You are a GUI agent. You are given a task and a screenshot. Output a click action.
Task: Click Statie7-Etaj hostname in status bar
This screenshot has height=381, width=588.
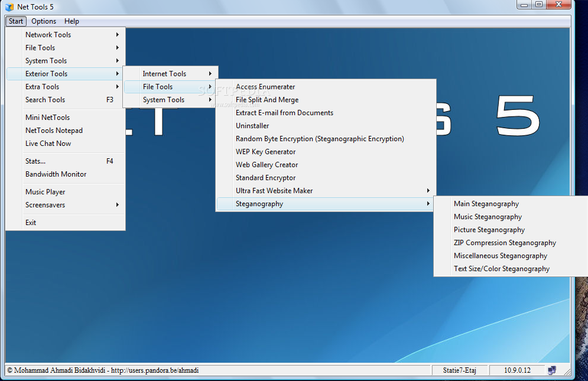click(459, 370)
